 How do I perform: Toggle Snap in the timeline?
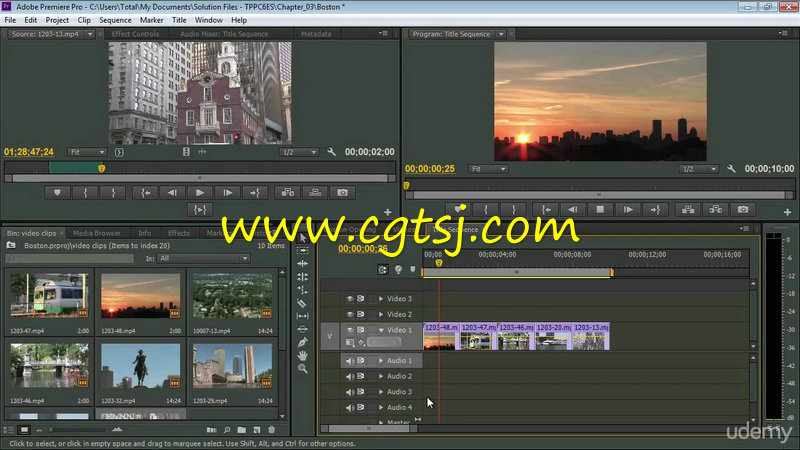click(383, 270)
